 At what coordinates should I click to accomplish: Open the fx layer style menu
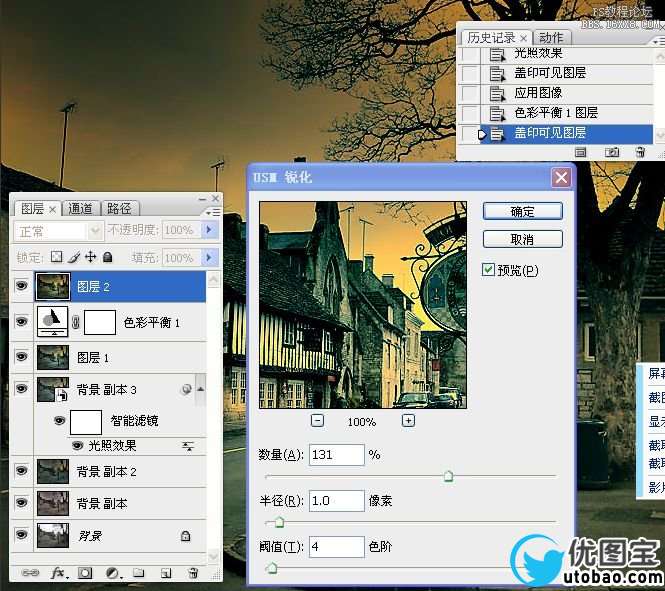click(x=58, y=573)
